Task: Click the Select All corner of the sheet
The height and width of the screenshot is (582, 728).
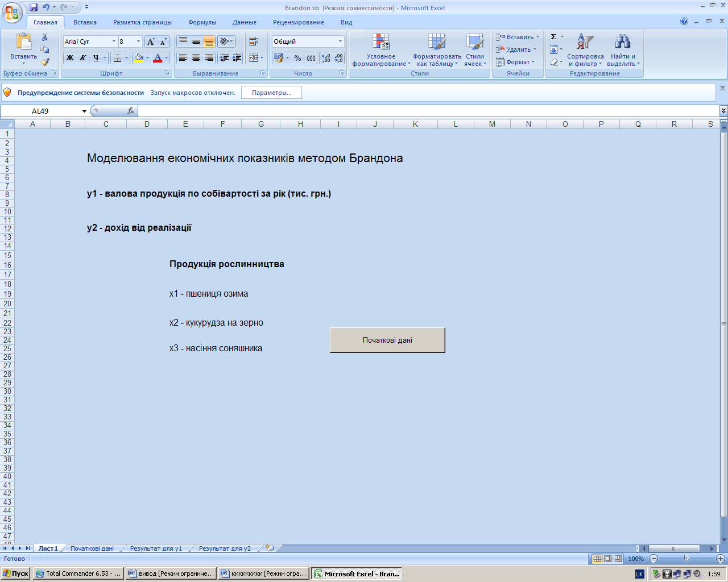Action: pos(7,124)
